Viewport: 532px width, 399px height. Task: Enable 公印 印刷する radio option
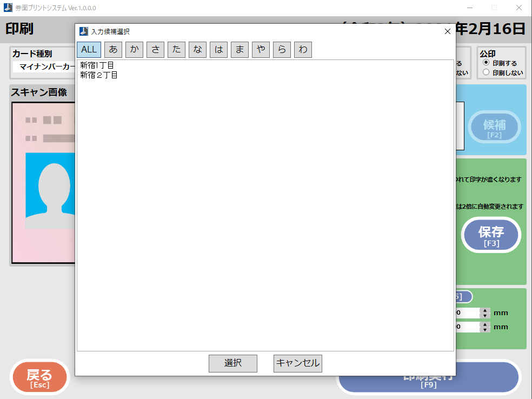(486, 63)
